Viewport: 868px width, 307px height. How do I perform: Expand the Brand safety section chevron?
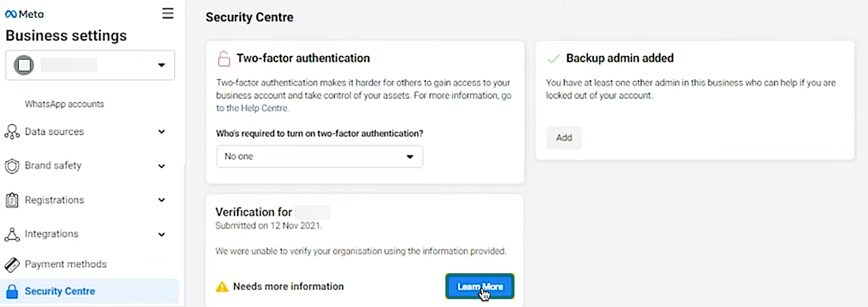[x=161, y=166]
